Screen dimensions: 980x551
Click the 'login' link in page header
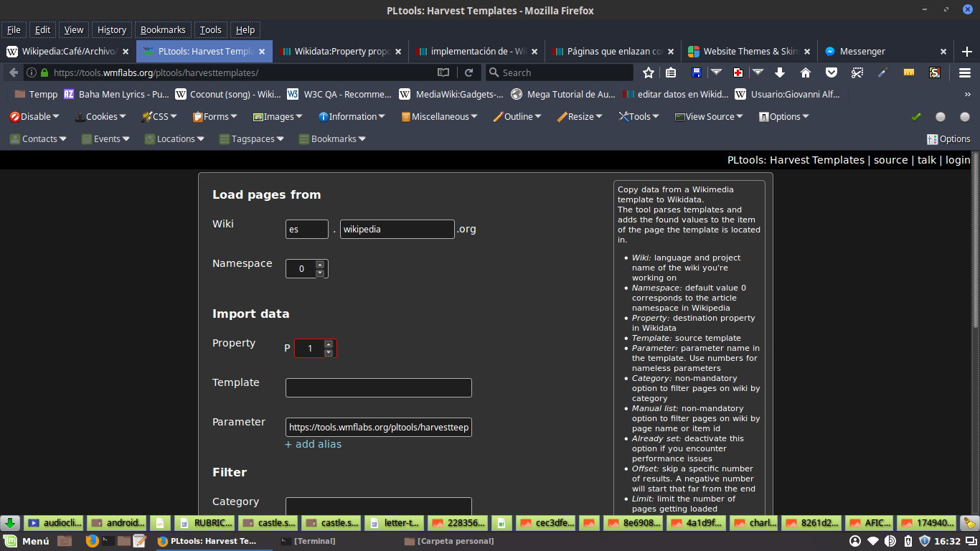[x=958, y=160]
